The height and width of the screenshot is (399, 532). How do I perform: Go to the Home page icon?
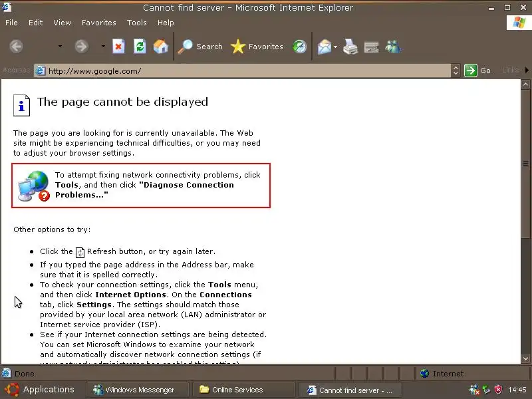161,47
